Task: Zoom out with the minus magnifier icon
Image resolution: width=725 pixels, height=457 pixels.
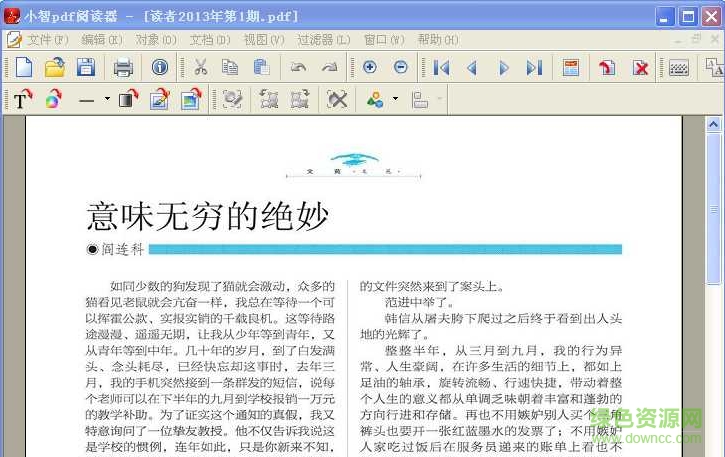Action: click(401, 68)
